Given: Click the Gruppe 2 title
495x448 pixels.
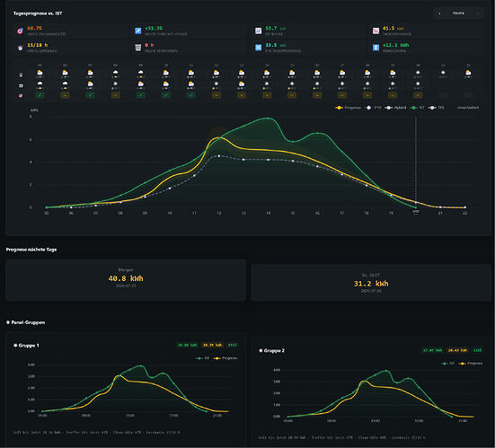Looking at the screenshot, I should click(272, 350).
